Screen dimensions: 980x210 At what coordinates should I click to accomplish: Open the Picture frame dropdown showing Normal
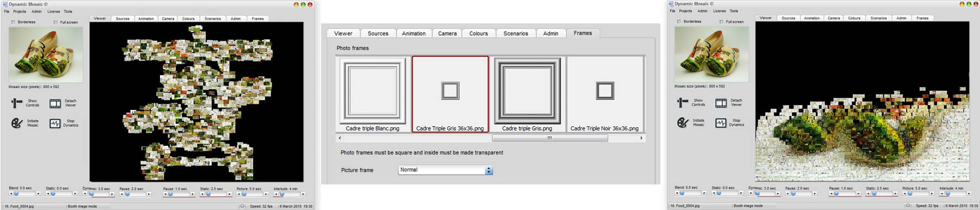(x=445, y=170)
